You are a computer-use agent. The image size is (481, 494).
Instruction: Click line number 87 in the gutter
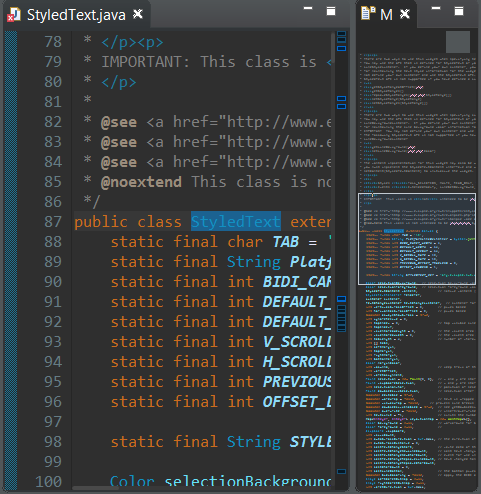pyautogui.click(x=53, y=222)
